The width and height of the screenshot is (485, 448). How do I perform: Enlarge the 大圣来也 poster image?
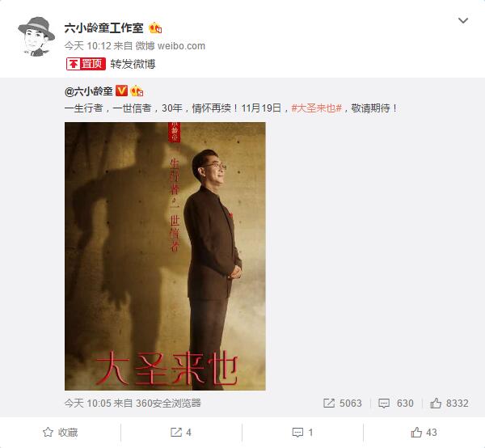[165, 256]
